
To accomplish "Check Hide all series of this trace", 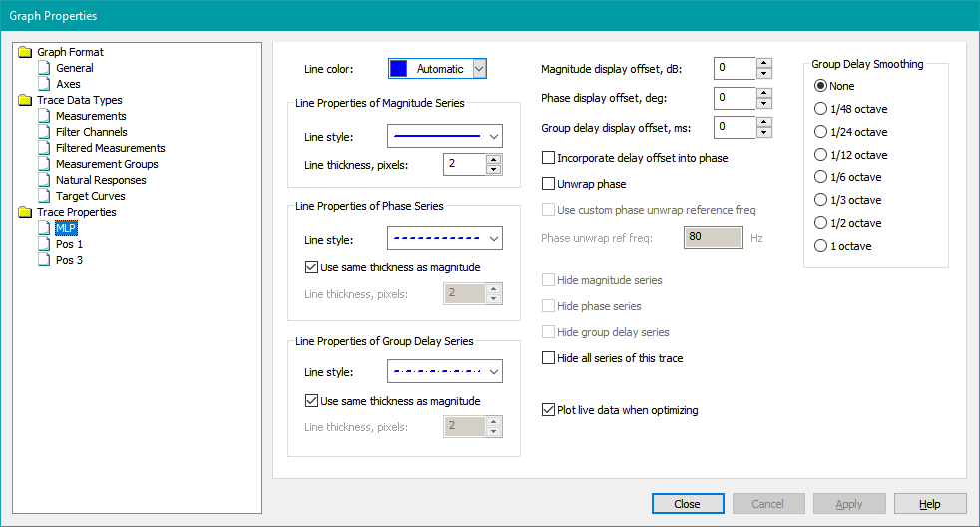I will [548, 357].
